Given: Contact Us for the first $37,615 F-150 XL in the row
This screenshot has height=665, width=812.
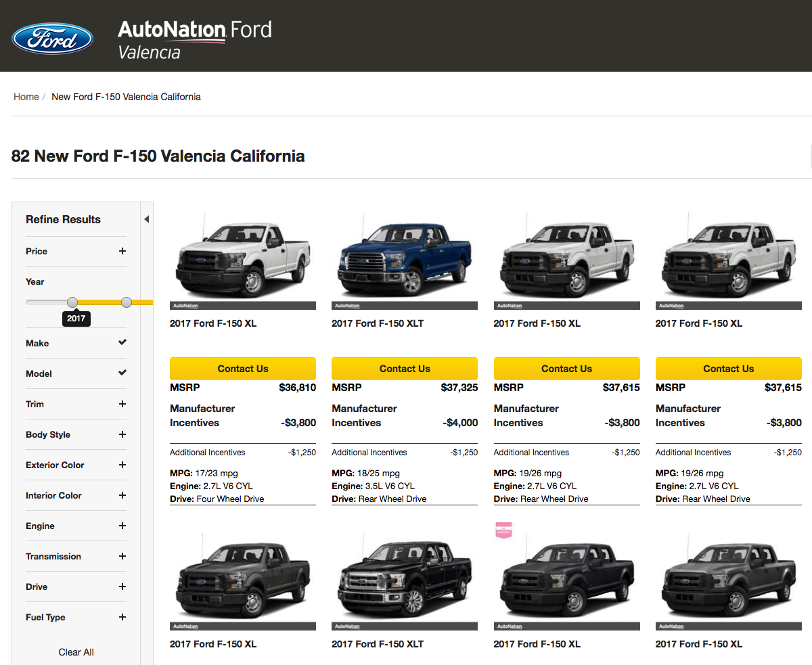Looking at the screenshot, I should (567, 369).
